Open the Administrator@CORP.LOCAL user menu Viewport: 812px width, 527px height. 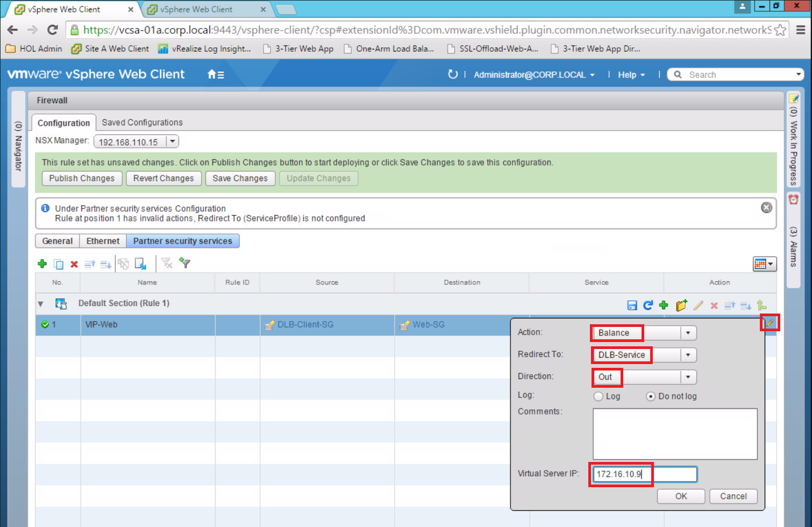pos(534,75)
